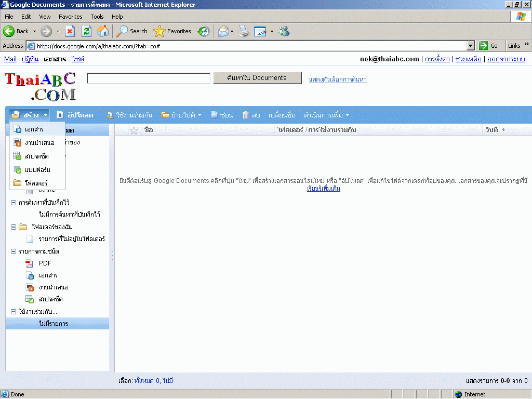Viewport: 532px width, 399px height.
Task: Collapse the รายการตามชนิด tree section
Action: pos(14,251)
